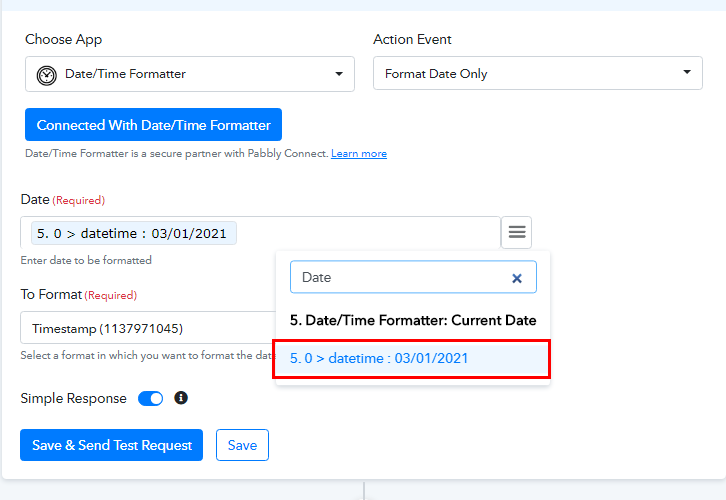Toggle the Simple Response switch
The width and height of the screenshot is (726, 500).
pyautogui.click(x=150, y=399)
